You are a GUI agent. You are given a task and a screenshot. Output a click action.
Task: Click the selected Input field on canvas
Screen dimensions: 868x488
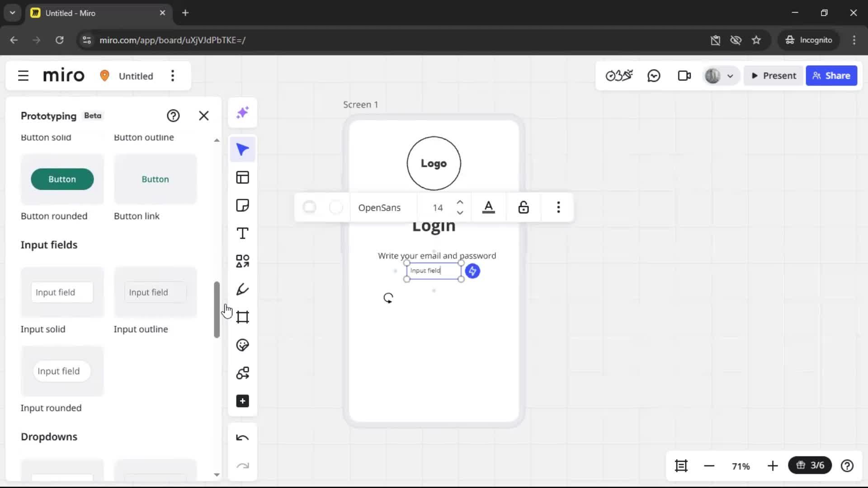434,271
